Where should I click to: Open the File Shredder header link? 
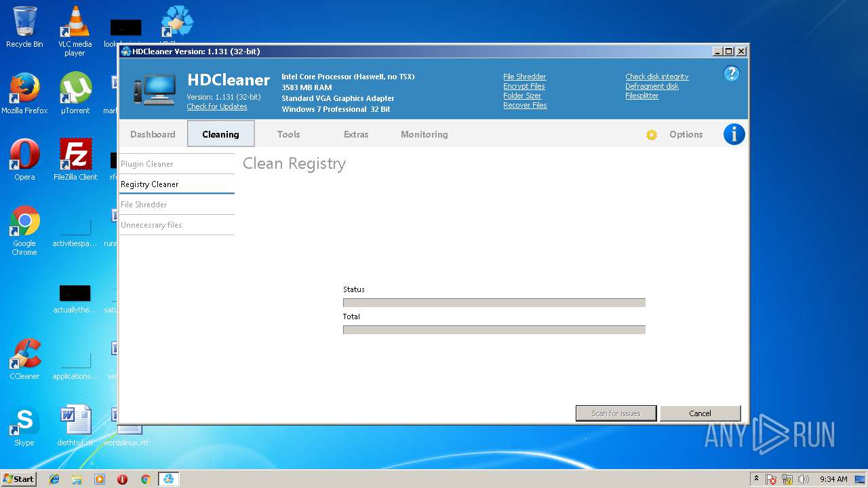click(524, 77)
